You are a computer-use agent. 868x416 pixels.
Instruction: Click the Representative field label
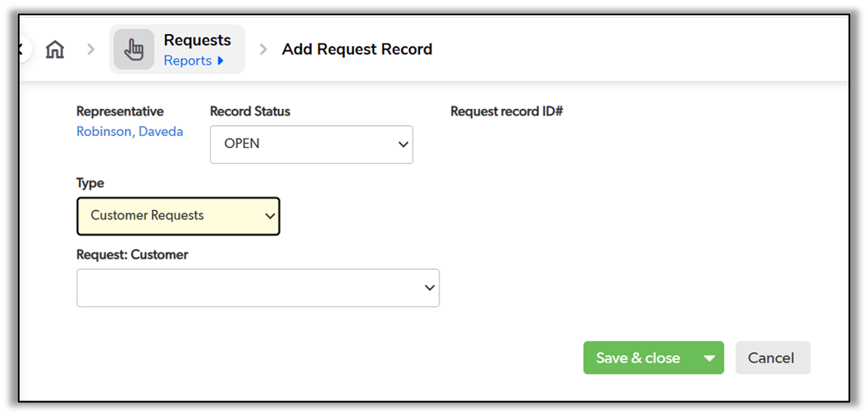point(120,111)
